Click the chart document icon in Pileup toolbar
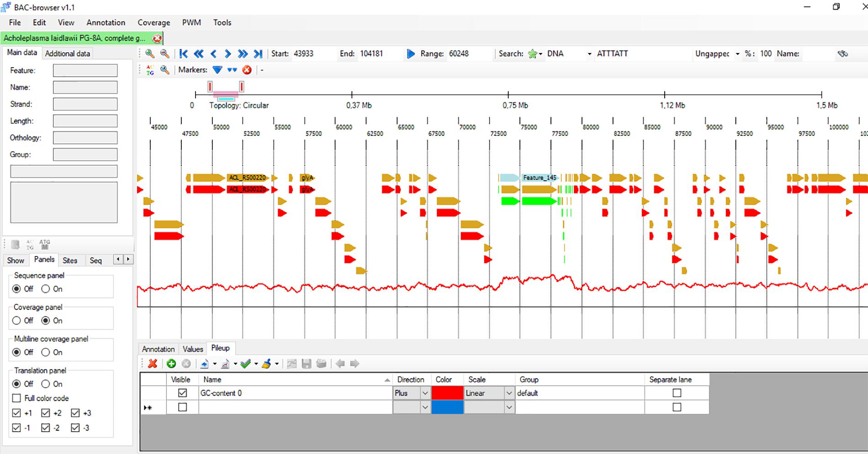Image resolution: width=868 pixels, height=454 pixels. (x=225, y=364)
